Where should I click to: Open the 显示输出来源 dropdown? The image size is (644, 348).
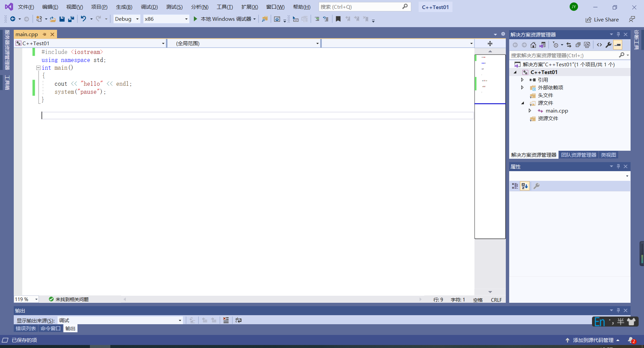(x=120, y=321)
